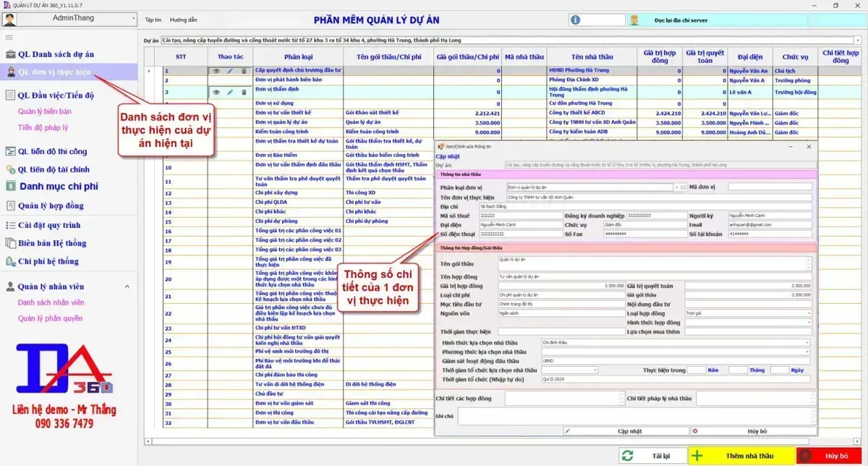Select QL đơn vị thực hiện in sidebar
The image size is (868, 466).
tap(68, 72)
